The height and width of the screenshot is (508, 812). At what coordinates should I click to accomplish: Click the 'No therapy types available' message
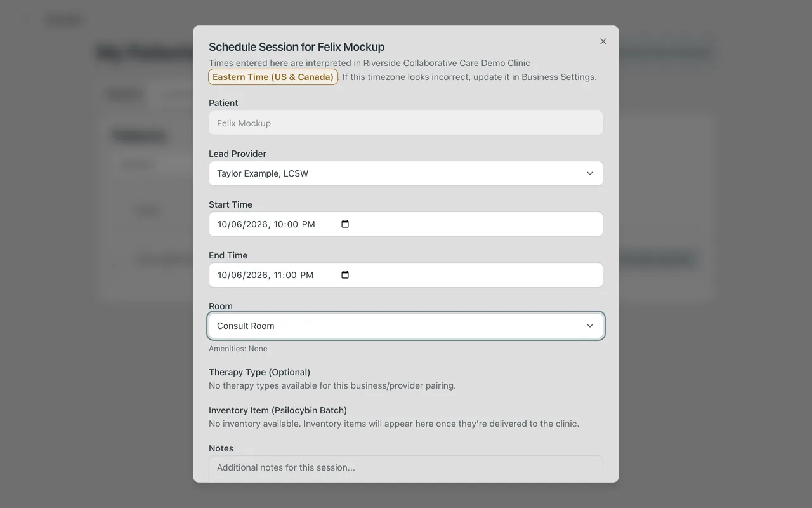[x=332, y=385]
